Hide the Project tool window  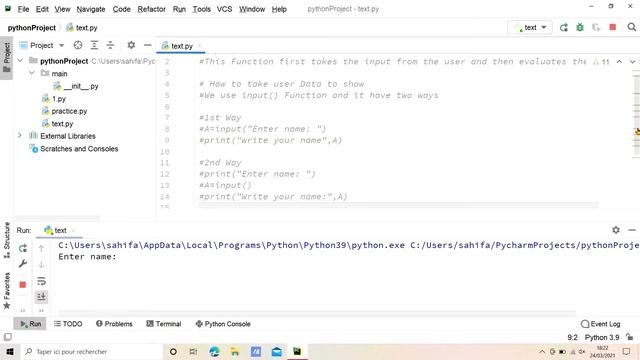147,45
